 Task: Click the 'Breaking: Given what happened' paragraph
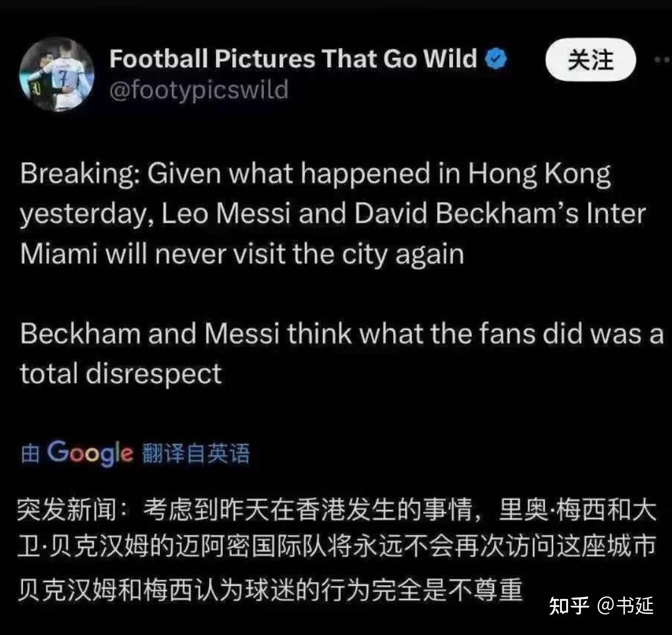click(x=333, y=214)
